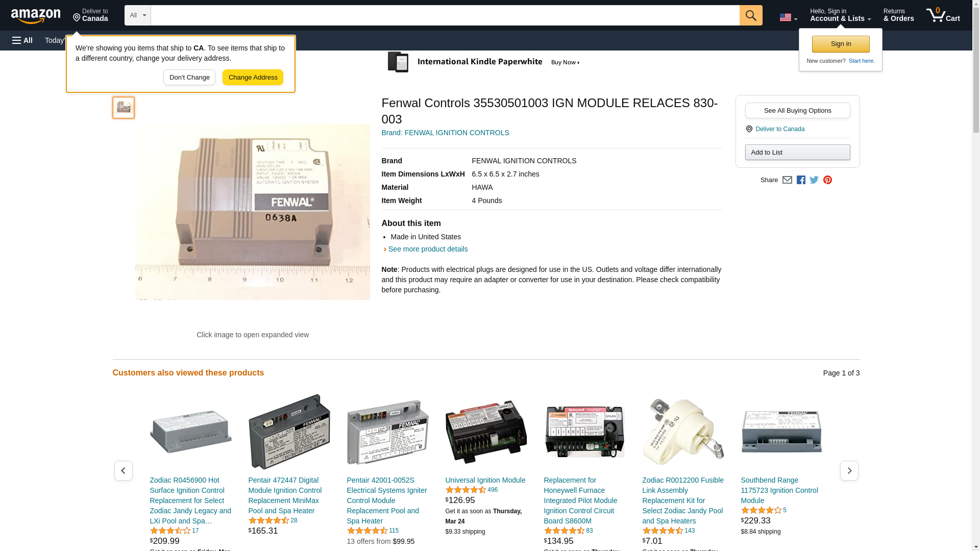The width and height of the screenshot is (980, 551).
Task: Share product on Facebook icon
Action: 801,180
